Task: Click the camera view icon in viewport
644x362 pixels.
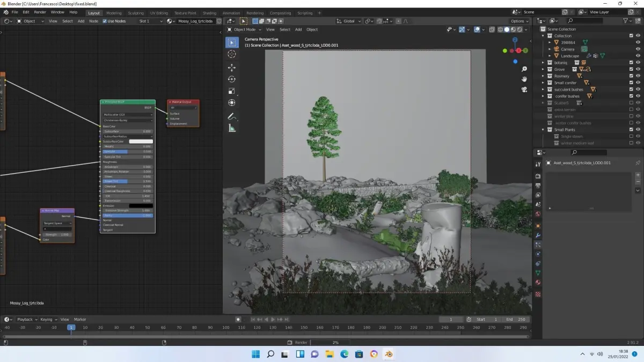Action: [x=524, y=90]
